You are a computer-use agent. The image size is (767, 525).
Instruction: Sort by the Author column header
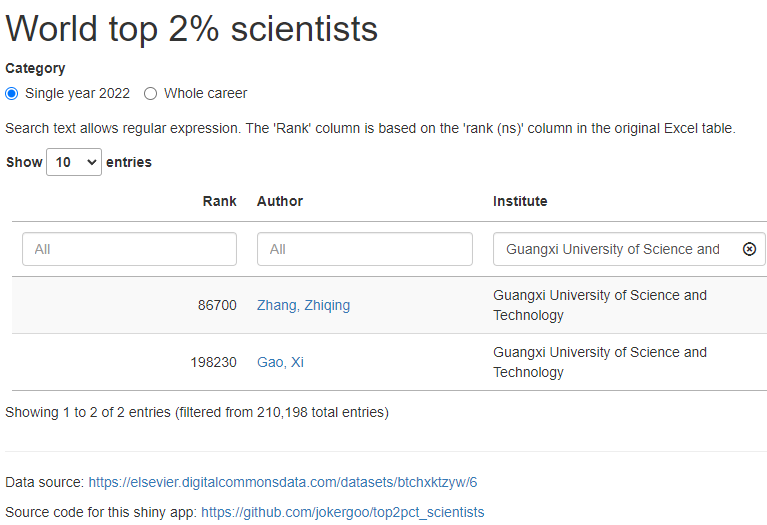(x=280, y=201)
